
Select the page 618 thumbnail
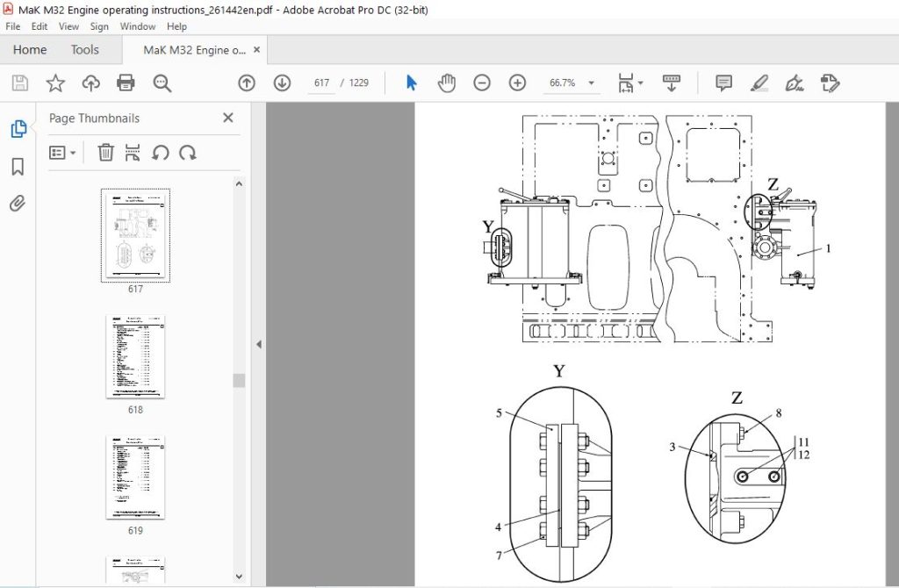click(135, 356)
